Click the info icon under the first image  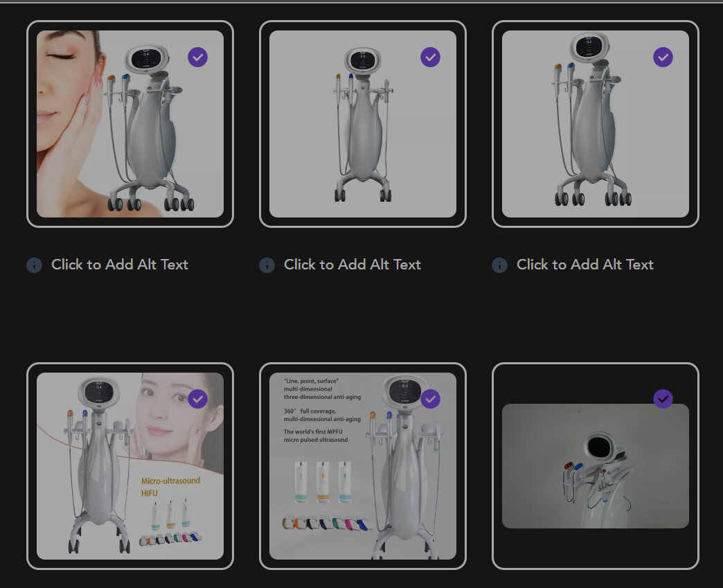click(34, 265)
